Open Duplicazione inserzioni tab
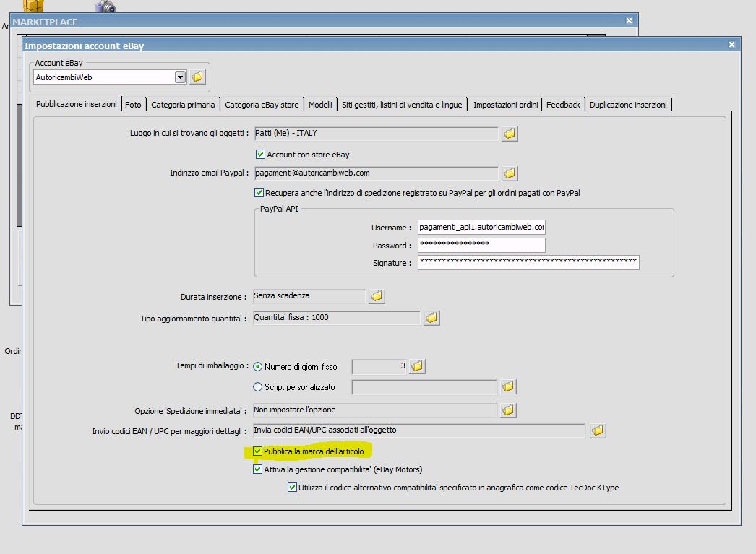The width and height of the screenshot is (756, 554). (x=628, y=105)
